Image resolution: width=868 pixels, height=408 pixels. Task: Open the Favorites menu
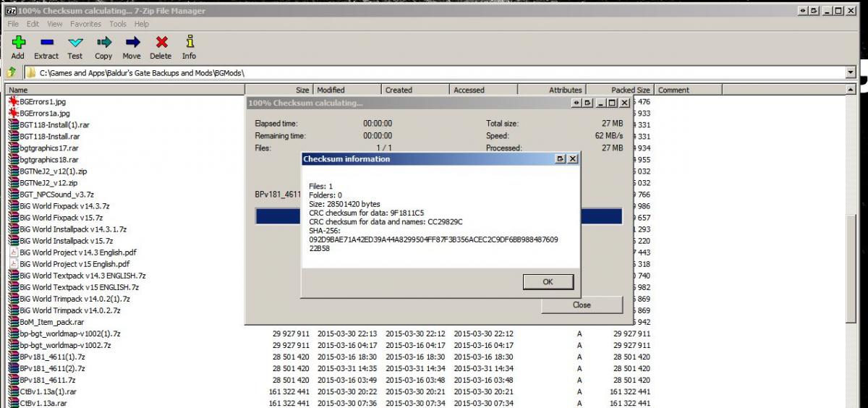click(x=86, y=24)
